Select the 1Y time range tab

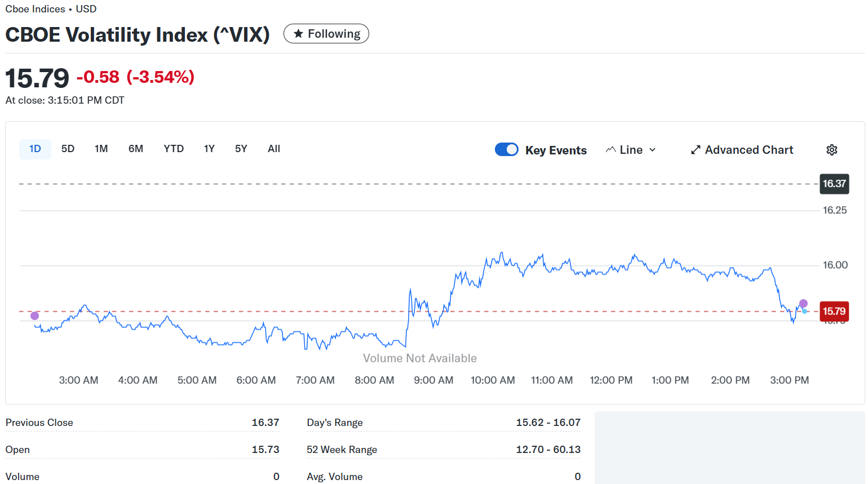pyautogui.click(x=209, y=149)
